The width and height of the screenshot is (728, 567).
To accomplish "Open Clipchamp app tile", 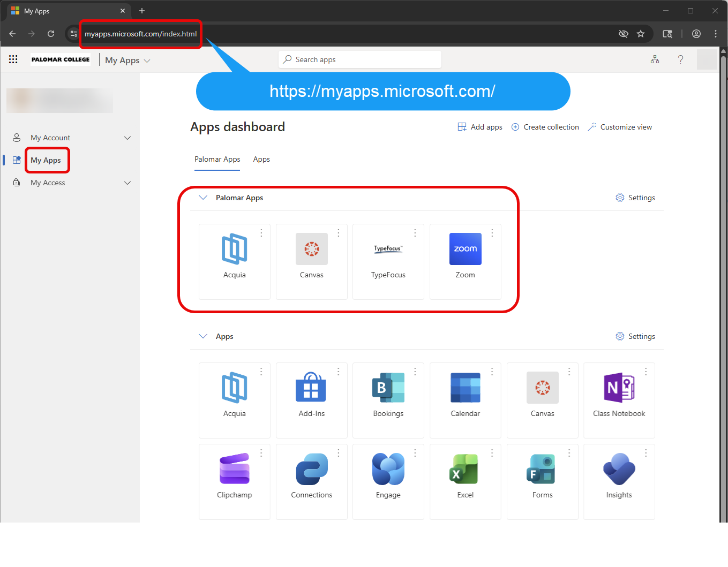I will [234, 476].
